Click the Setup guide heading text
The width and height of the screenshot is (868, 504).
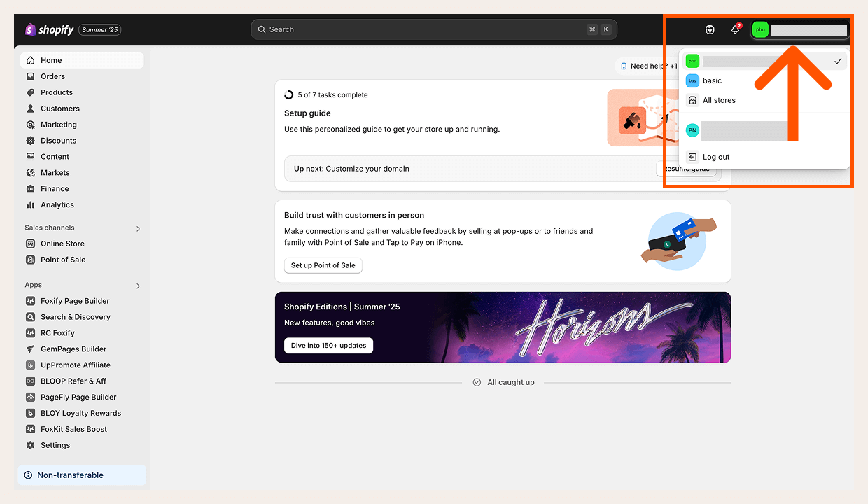307,113
